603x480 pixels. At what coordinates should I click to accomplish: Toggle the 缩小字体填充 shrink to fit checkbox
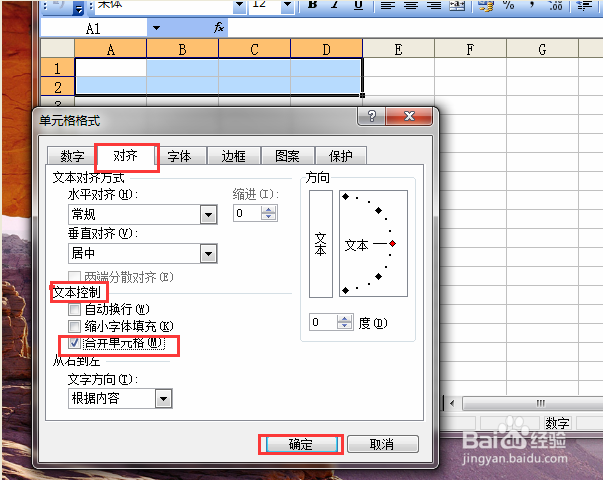[74, 326]
